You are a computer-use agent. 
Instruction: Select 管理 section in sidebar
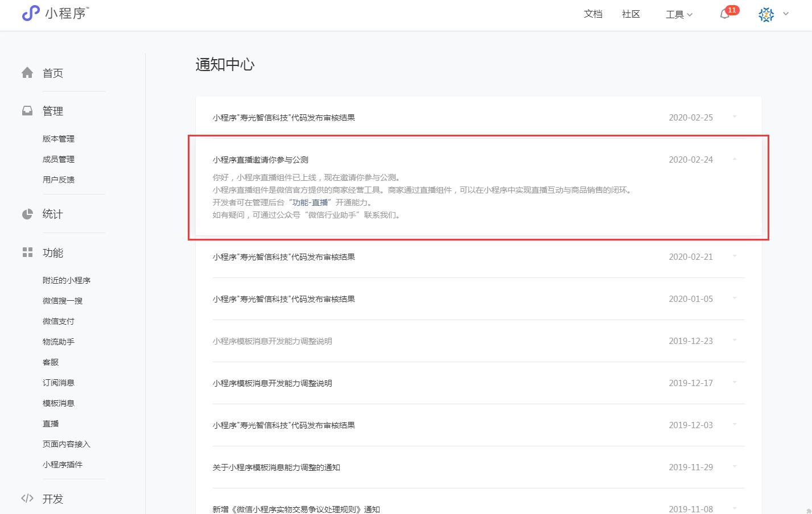click(x=53, y=111)
